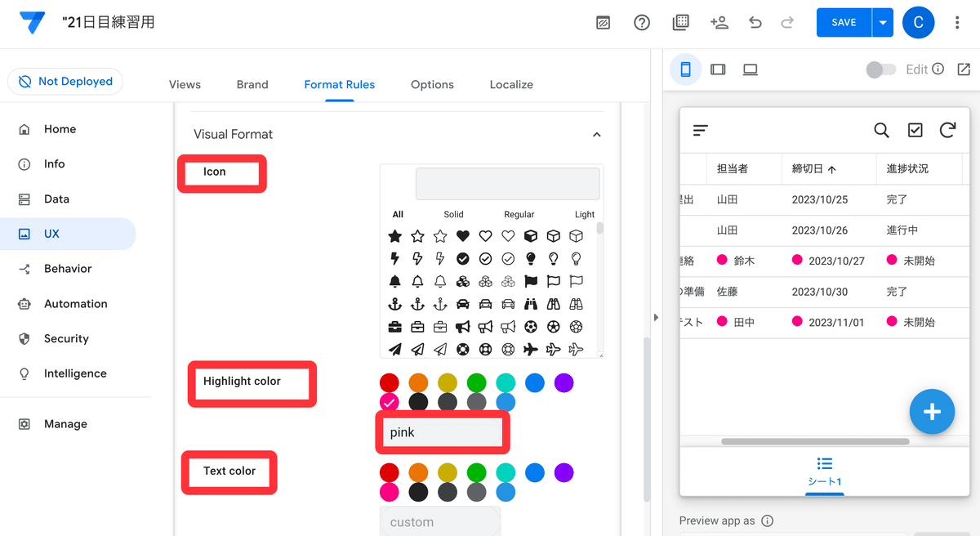Click the search icon in the app preview

coord(881,130)
